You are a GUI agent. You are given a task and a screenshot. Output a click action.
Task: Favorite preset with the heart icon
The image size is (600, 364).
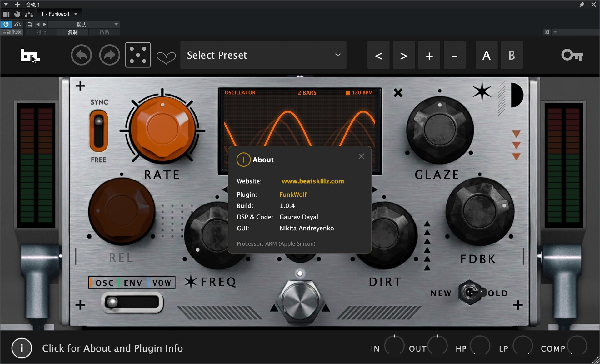(x=166, y=57)
